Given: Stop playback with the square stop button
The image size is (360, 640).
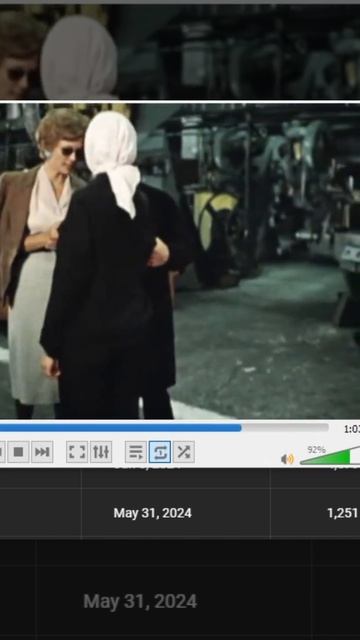Looking at the screenshot, I should [x=18, y=452].
